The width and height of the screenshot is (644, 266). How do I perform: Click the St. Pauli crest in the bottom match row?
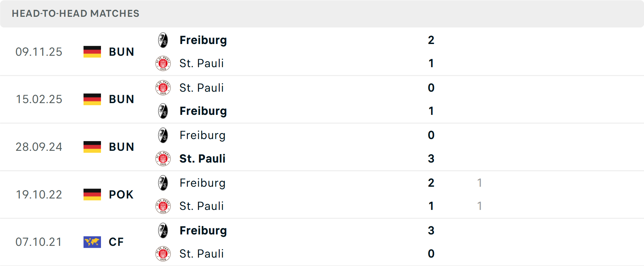pos(163,254)
